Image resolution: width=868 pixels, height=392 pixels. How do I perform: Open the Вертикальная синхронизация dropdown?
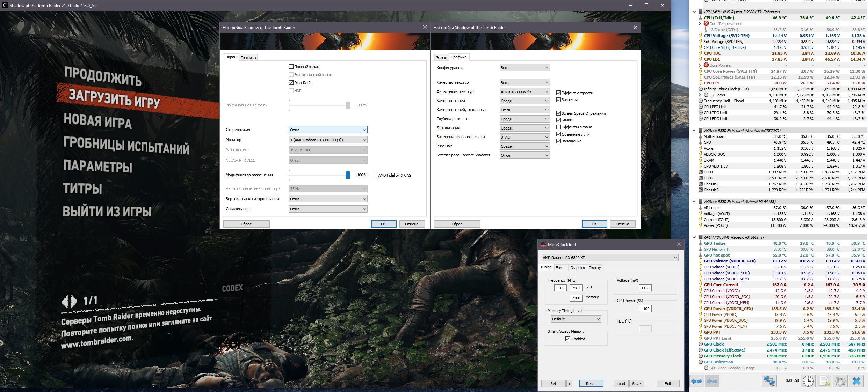[328, 199]
